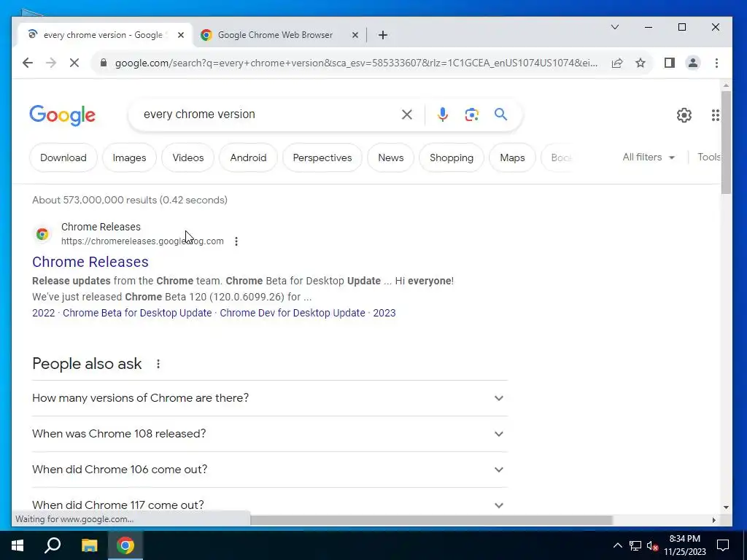The image size is (747, 560).
Task: Close the 'every chrome version' tab
Action: click(181, 35)
